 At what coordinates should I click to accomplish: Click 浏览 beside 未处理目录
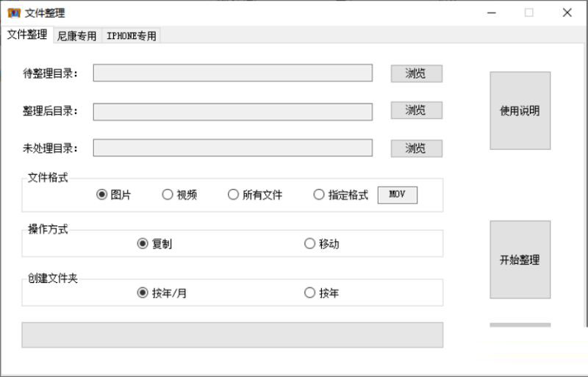(x=416, y=148)
